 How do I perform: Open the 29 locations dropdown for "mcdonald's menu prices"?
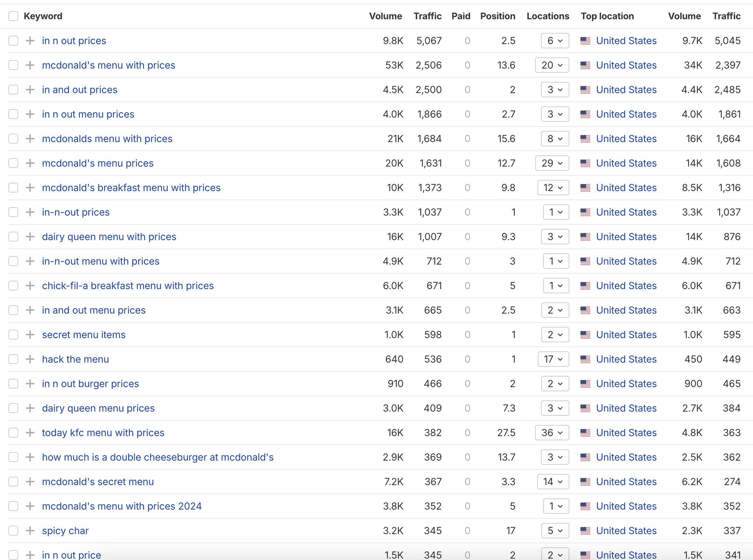point(552,163)
